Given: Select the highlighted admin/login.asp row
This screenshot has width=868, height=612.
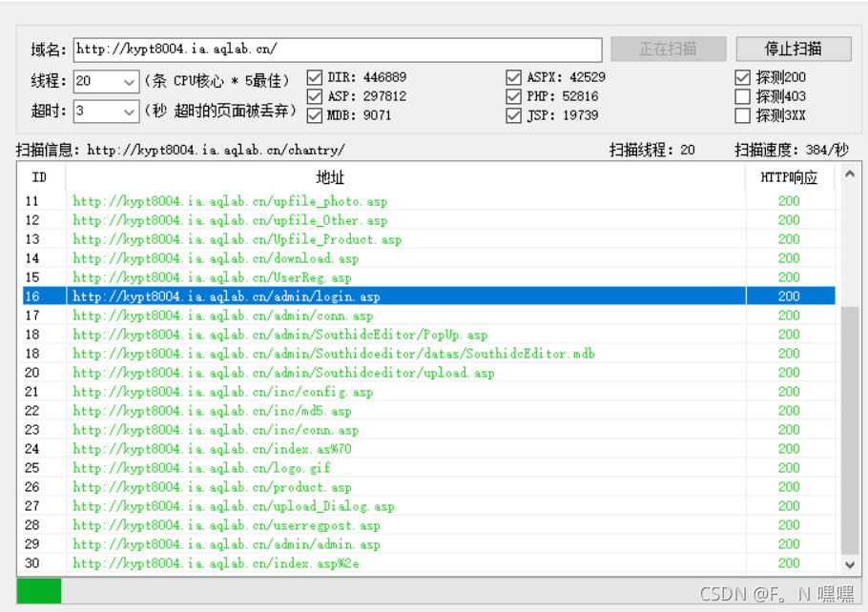Looking at the screenshot, I should coord(428,296).
